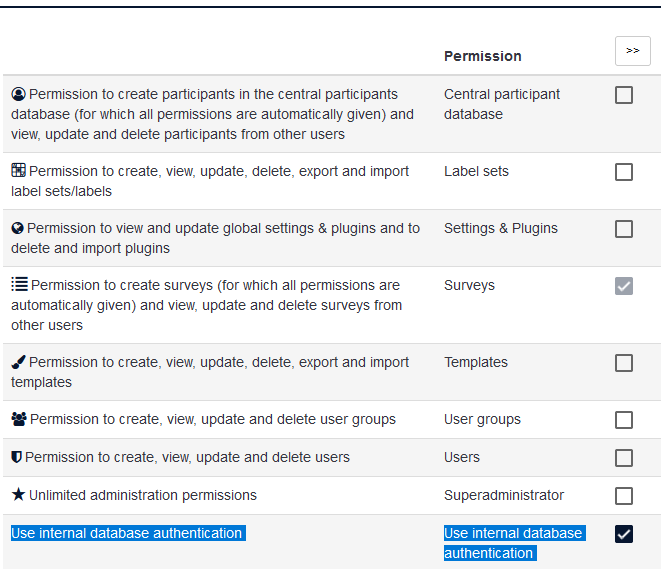This screenshot has height=569, width=661.
Task: Tick the Settings & Plugins checkbox
Action: point(623,229)
